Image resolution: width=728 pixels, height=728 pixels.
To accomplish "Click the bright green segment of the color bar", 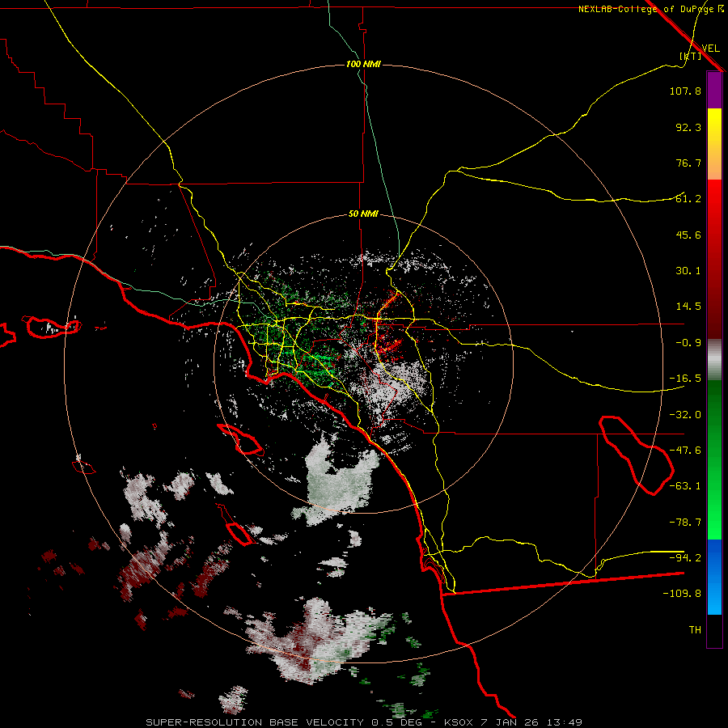I will coord(714,459).
